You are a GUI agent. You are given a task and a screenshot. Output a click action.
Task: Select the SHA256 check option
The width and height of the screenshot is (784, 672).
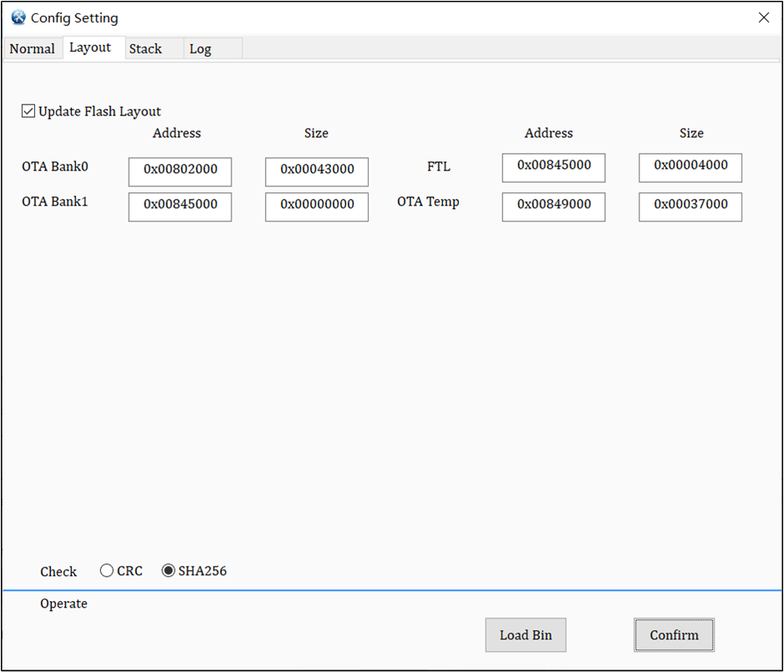click(168, 570)
